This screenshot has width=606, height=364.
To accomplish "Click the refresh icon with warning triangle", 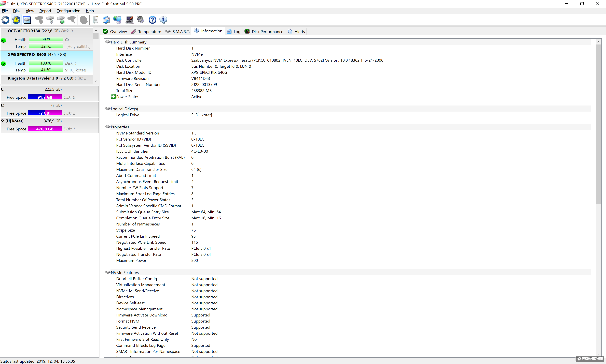I will tap(16, 20).
